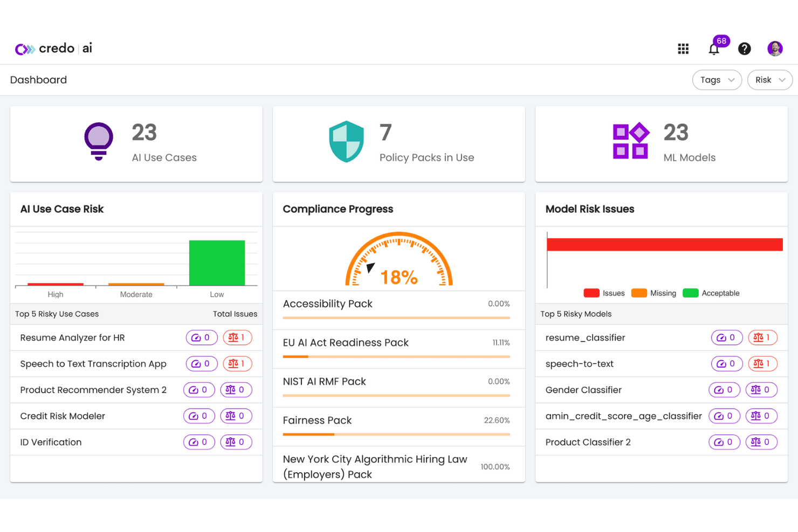Click the Policy Packs shield icon
798x532 pixels.
pyautogui.click(x=347, y=141)
